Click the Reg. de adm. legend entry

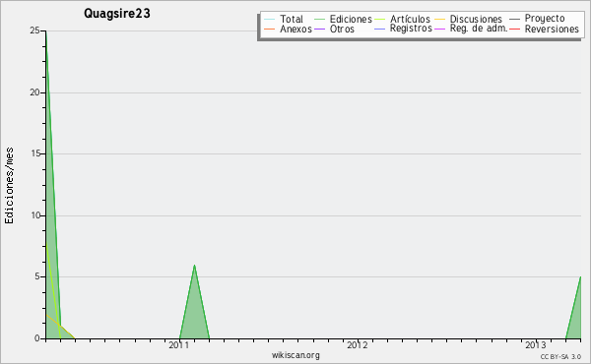[471, 29]
